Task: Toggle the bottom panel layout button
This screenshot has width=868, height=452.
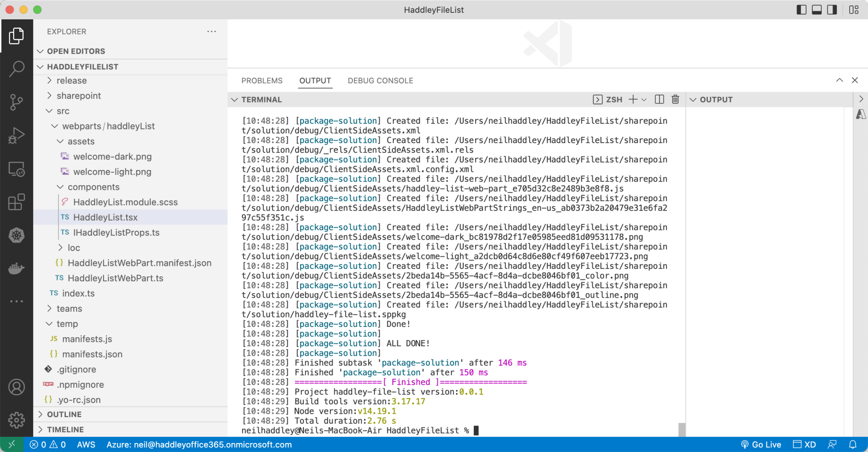Action: tap(816, 10)
